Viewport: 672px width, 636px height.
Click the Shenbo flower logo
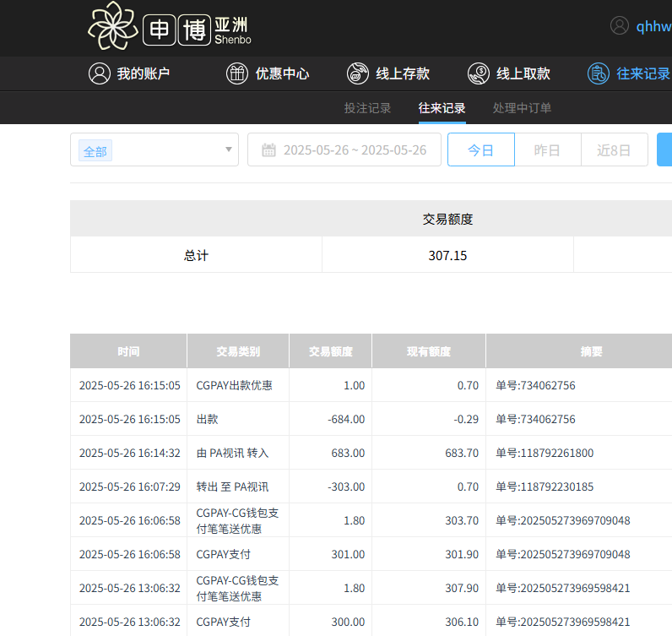112,26
